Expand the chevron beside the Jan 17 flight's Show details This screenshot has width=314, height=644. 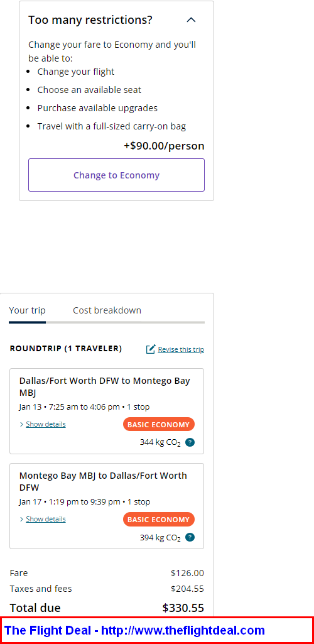[21, 519]
